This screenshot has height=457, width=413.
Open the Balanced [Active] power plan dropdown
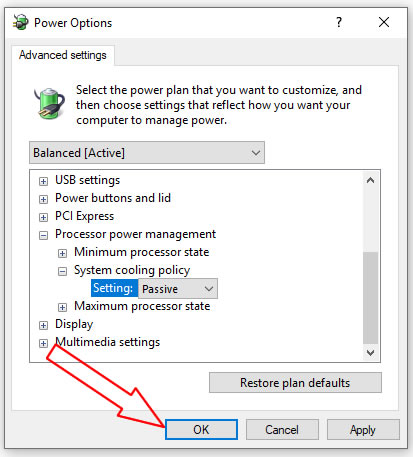point(147,153)
